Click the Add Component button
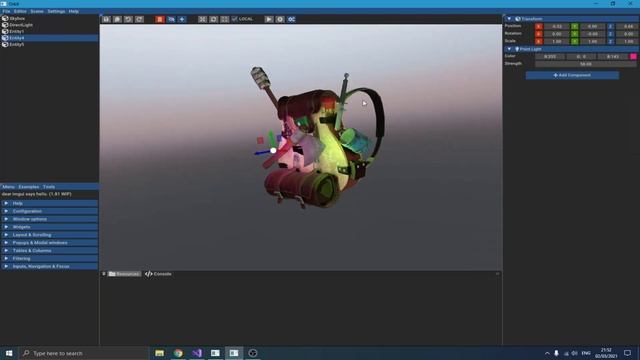Image resolution: width=640 pixels, height=360 pixels. [572, 75]
